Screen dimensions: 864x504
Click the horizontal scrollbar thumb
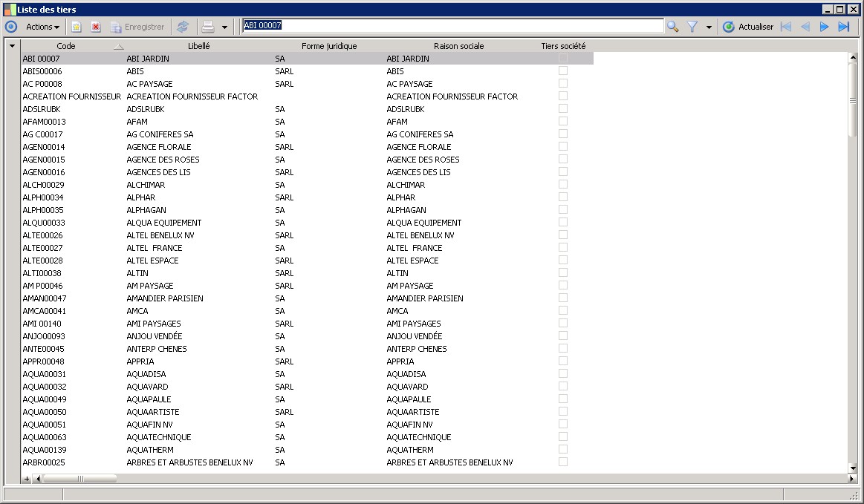click(80, 479)
